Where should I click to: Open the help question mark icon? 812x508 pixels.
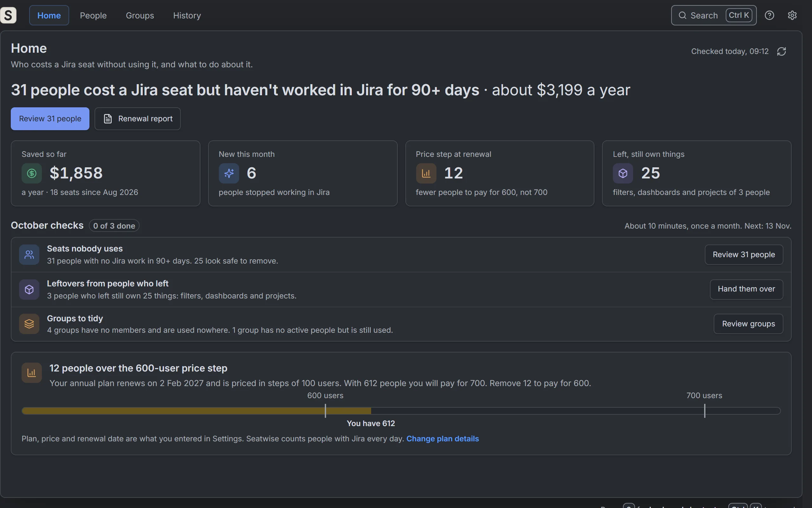click(x=769, y=15)
